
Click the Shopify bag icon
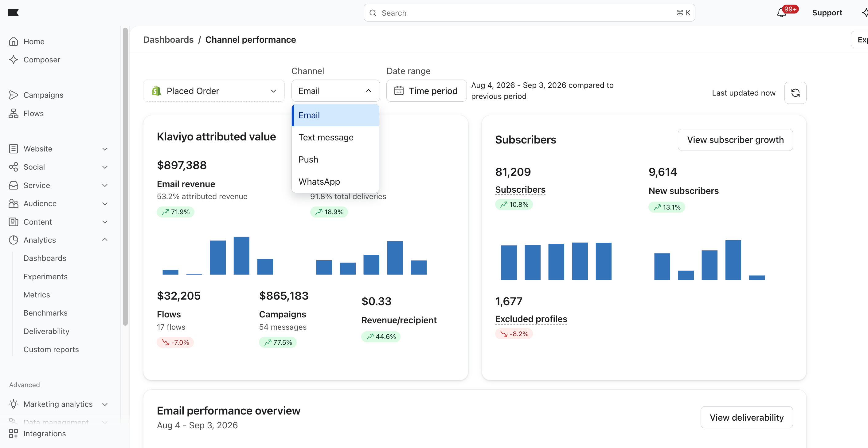pyautogui.click(x=156, y=91)
